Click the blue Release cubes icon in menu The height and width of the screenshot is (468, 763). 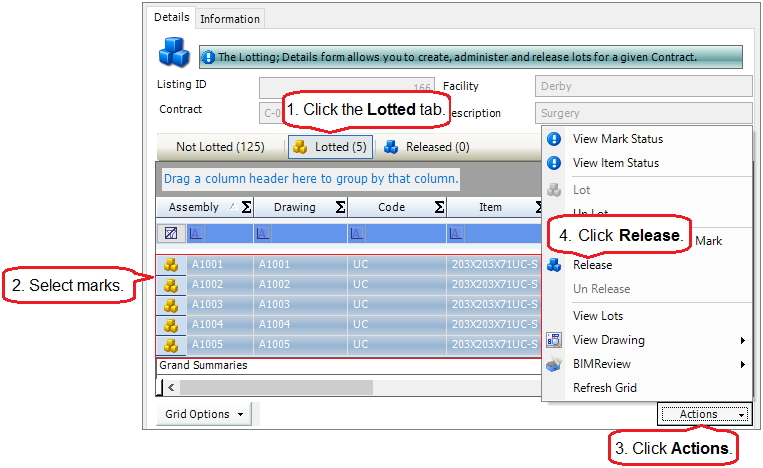554,265
